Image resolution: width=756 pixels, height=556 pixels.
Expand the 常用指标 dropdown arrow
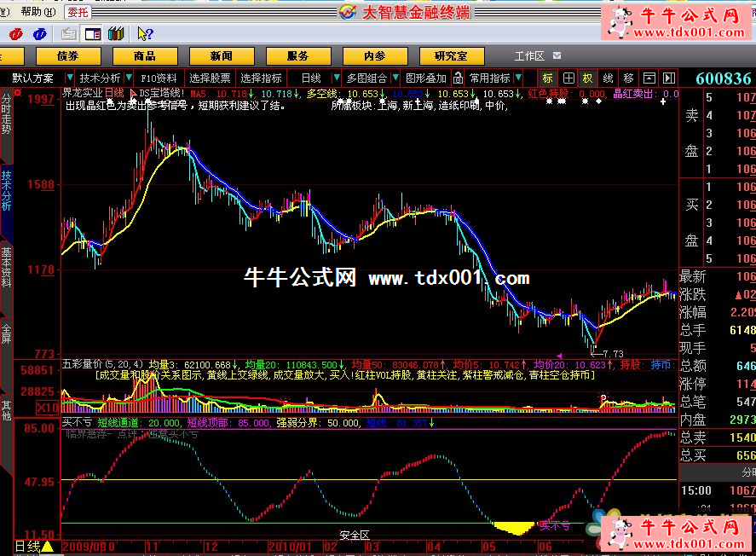[518, 78]
